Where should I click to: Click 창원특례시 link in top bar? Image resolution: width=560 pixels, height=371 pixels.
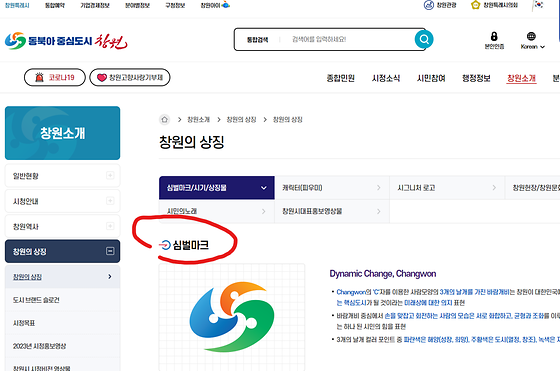point(17,5)
